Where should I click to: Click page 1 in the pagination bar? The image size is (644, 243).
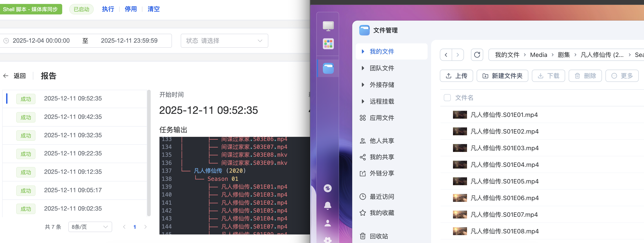pyautogui.click(x=135, y=227)
